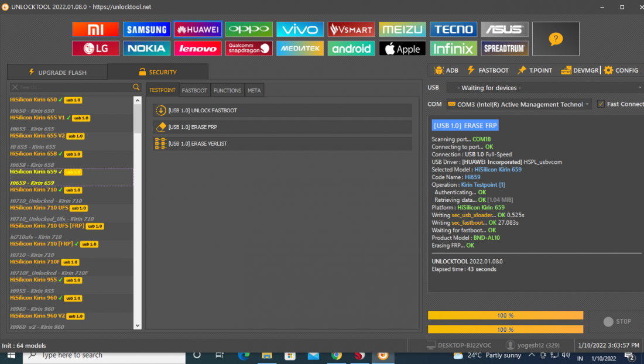This screenshot has width=644, height=364.
Task: Click the upper 100% progress bar
Action: (506, 315)
